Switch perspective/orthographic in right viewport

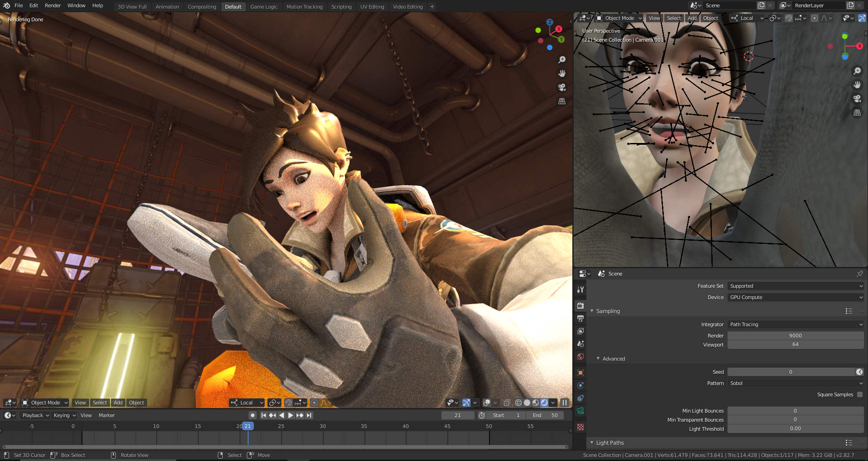point(857,113)
